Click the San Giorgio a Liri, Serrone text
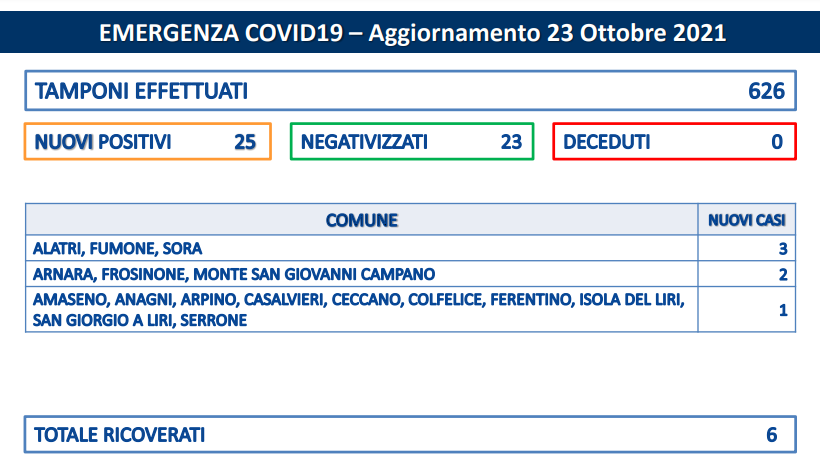This screenshot has height=473, width=820. [140, 320]
